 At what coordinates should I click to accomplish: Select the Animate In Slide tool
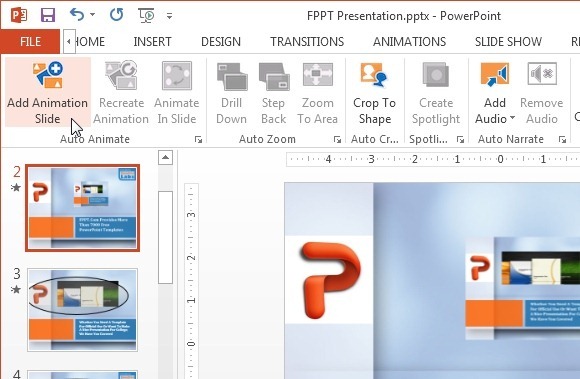[177, 92]
